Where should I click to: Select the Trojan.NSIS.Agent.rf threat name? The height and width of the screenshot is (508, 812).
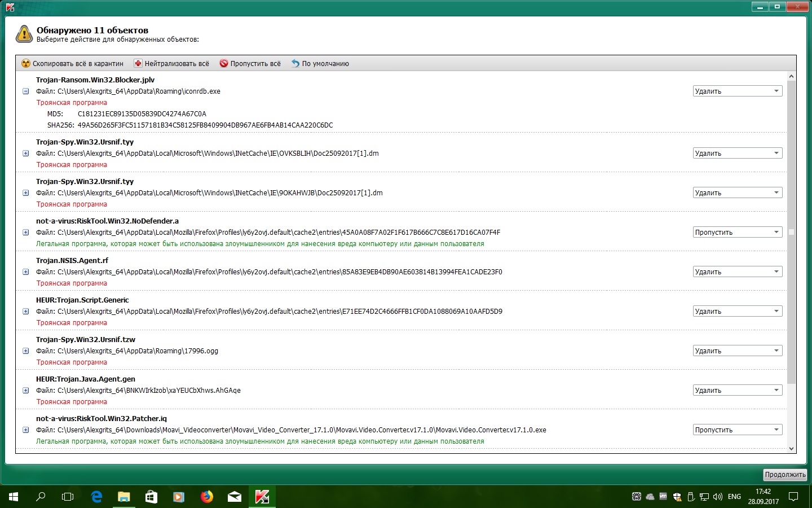72,260
